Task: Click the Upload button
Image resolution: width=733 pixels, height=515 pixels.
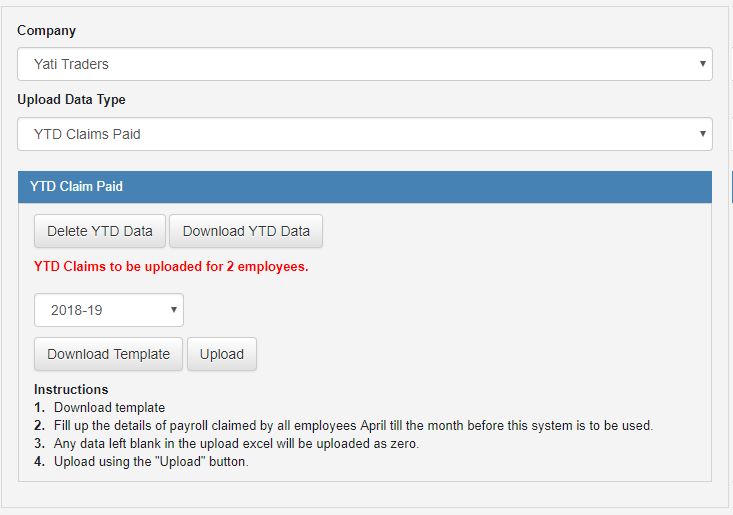Action: click(x=222, y=354)
